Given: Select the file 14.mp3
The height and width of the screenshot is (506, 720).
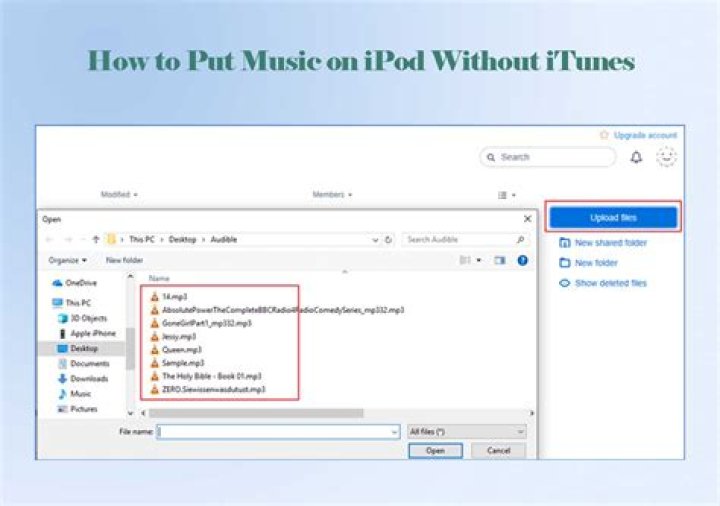Looking at the screenshot, I should pos(169,297).
